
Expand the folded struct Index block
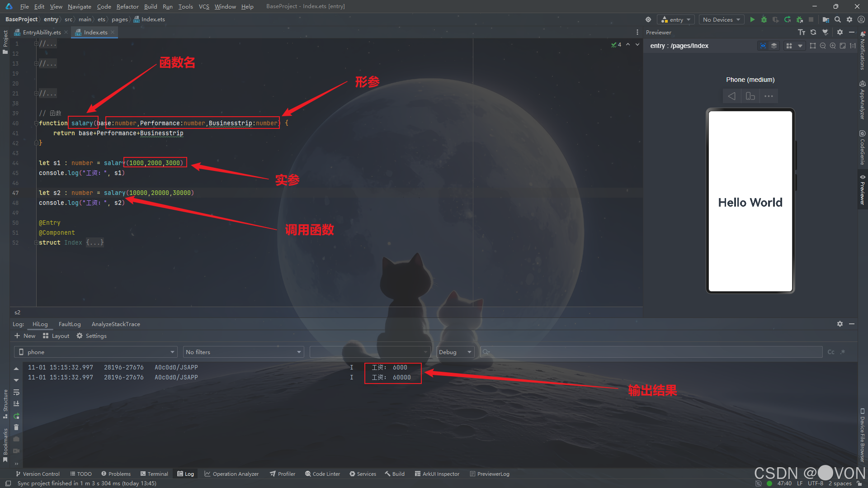pyautogui.click(x=36, y=242)
